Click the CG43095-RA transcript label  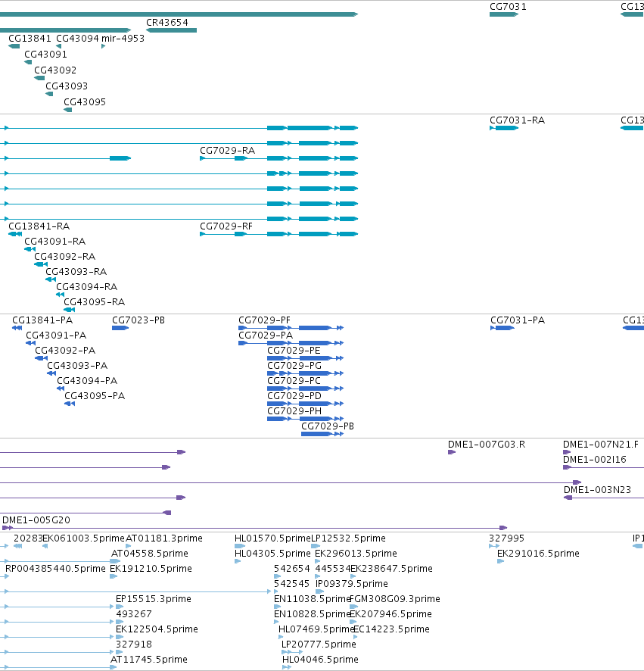point(94,302)
